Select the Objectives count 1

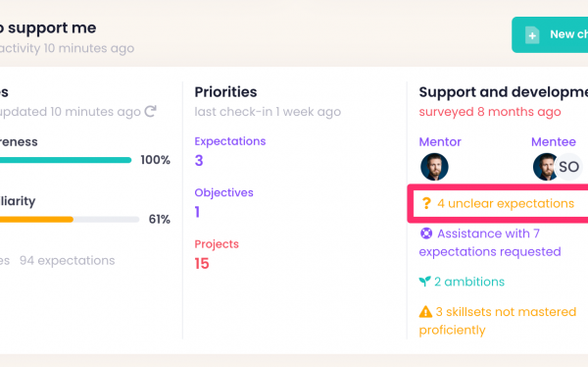pos(197,212)
